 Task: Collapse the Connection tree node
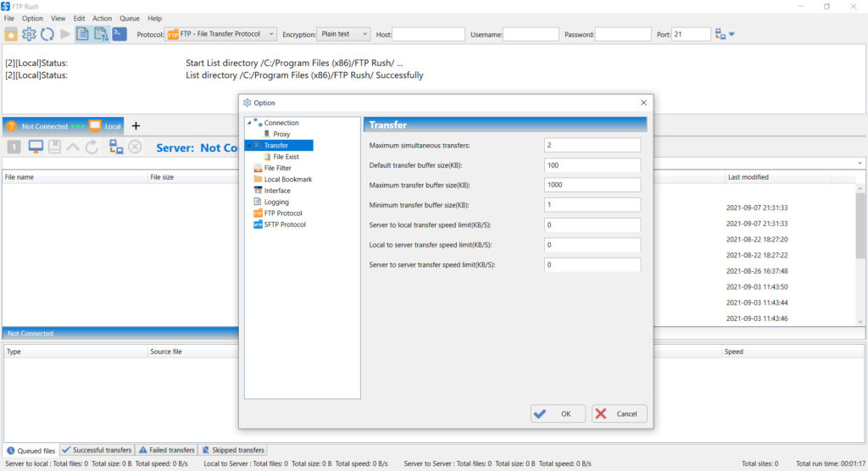pos(249,123)
